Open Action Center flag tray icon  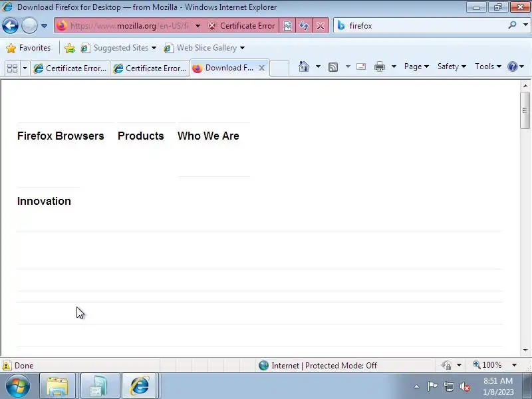[432, 386]
